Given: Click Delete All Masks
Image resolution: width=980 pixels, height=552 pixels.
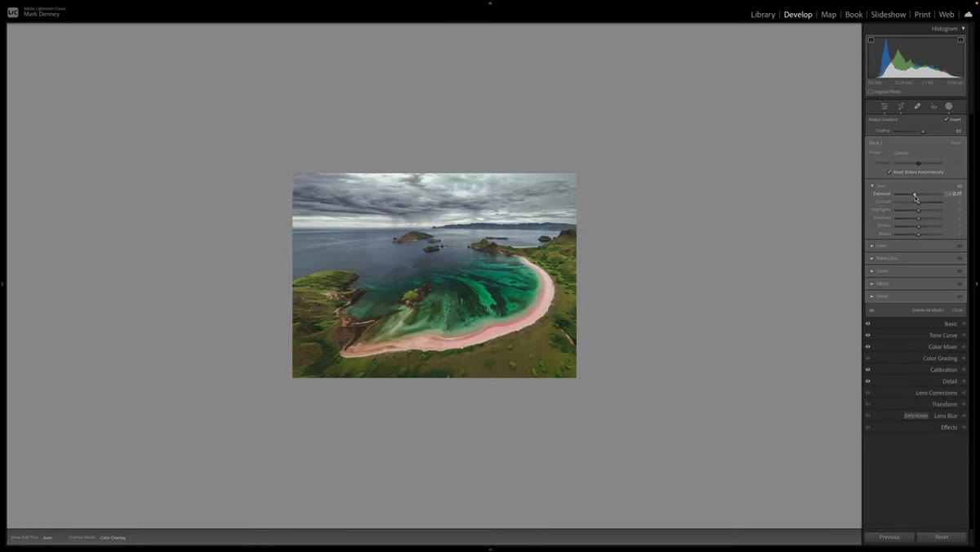Looking at the screenshot, I should click(x=928, y=310).
